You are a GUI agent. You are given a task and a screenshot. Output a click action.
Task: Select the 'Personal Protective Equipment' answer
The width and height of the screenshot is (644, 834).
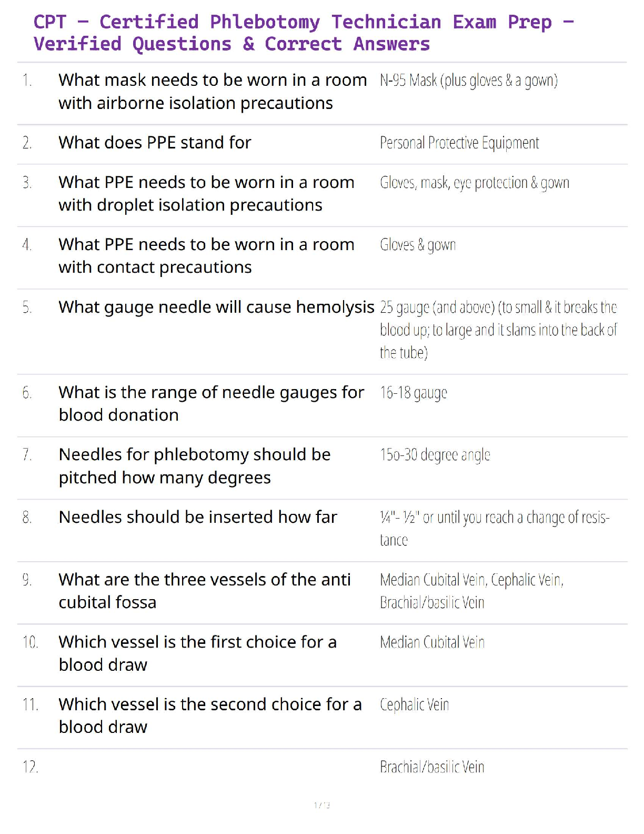click(x=459, y=143)
